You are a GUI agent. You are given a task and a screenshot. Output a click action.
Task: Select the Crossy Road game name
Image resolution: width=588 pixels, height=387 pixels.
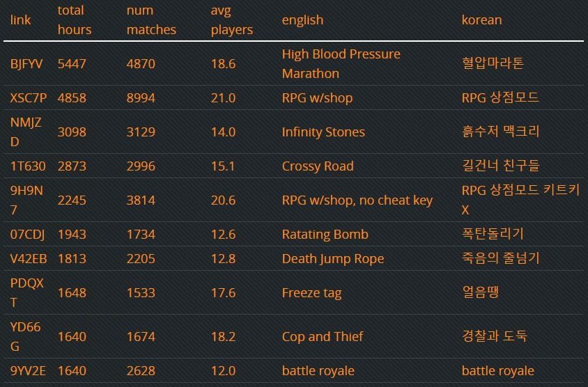317,166
